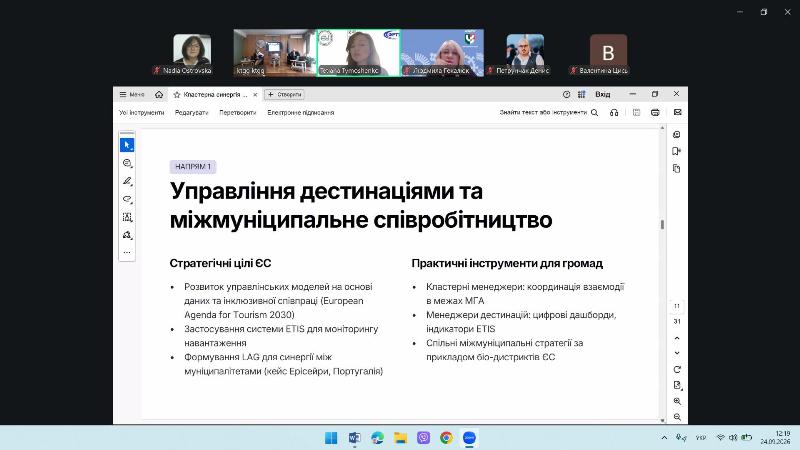Open Zoom from the taskbar

pos(469,438)
